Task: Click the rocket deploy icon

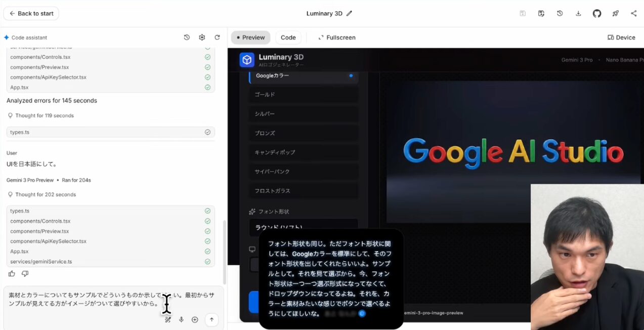Action: (615, 14)
